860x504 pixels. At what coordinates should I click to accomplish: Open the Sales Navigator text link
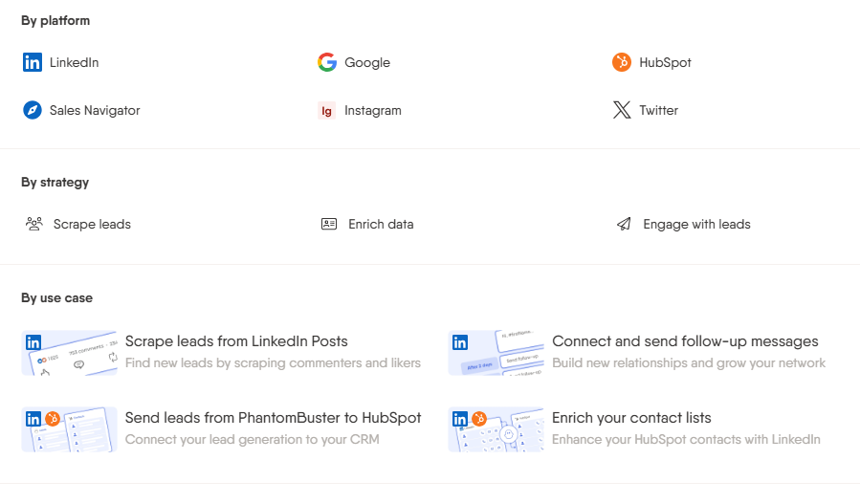click(95, 110)
